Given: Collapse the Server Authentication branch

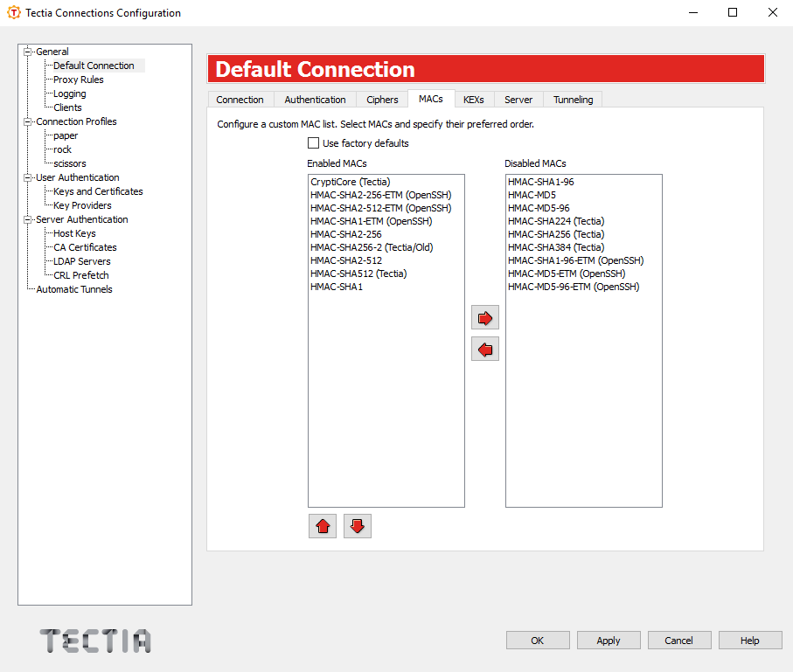Looking at the screenshot, I should click(x=28, y=219).
